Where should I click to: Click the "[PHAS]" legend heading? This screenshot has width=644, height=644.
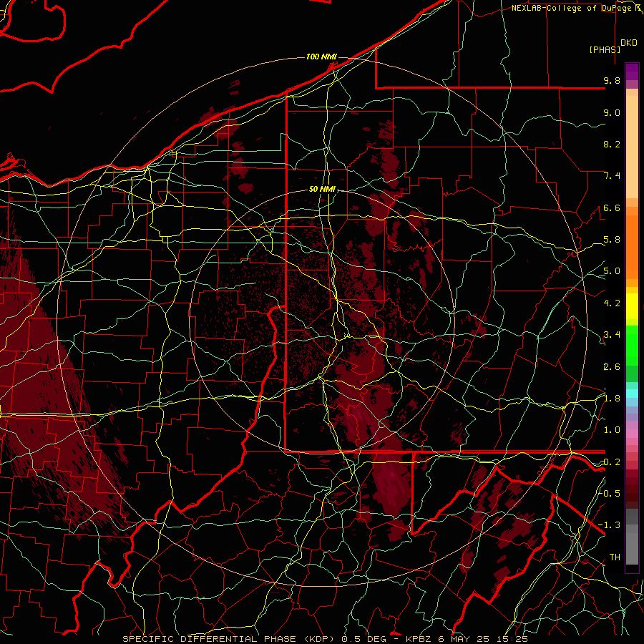tap(605, 49)
